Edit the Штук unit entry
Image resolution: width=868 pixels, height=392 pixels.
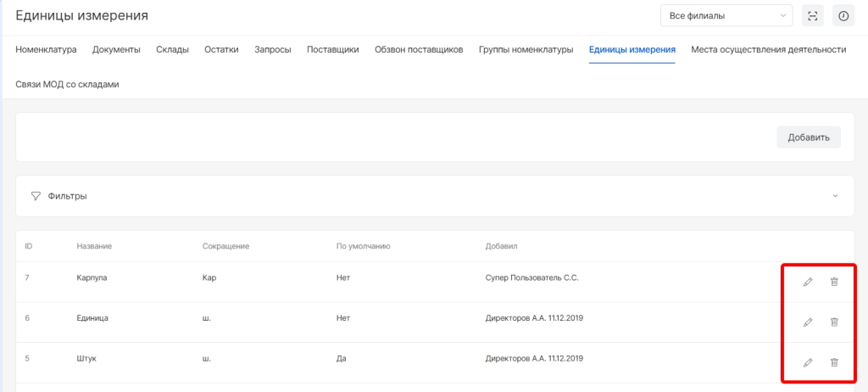[807, 362]
